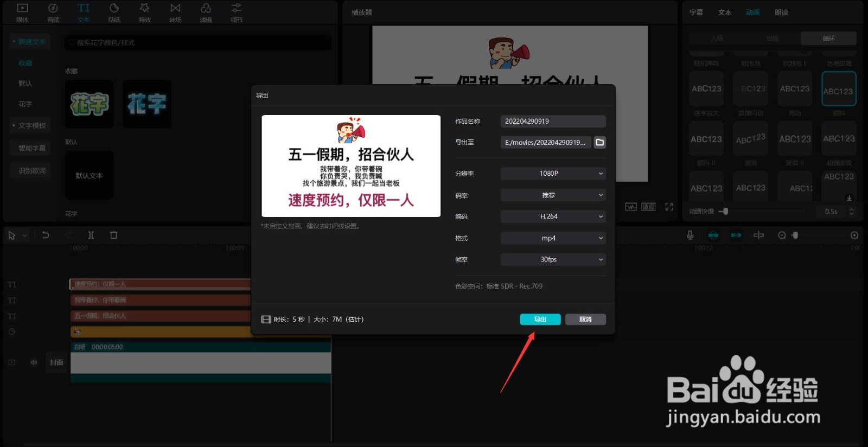Click the 封面 cover button on timeline
Image resolution: width=868 pixels, height=447 pixels.
point(56,362)
